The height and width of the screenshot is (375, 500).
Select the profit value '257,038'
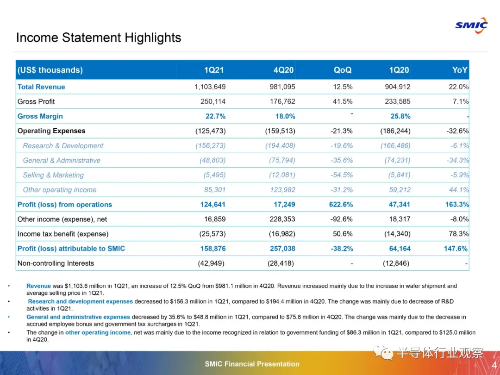pos(283,249)
